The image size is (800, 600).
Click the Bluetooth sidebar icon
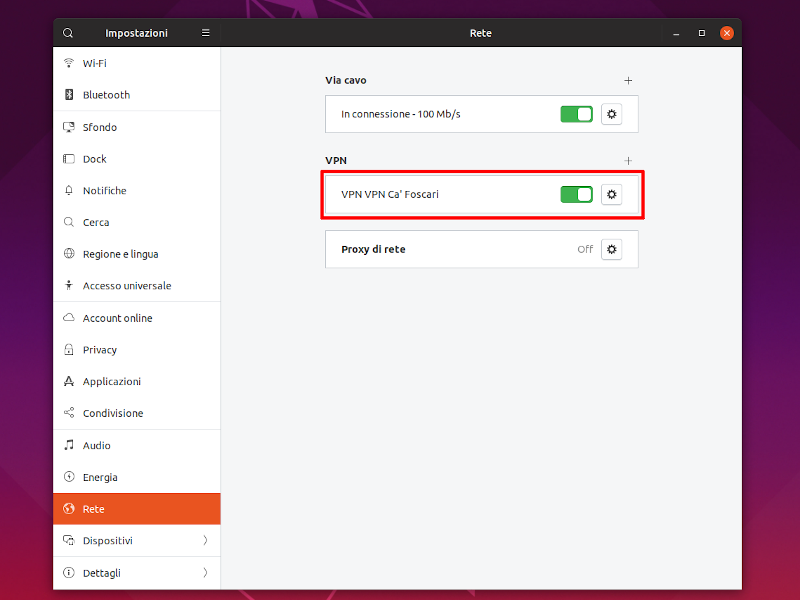[69, 95]
